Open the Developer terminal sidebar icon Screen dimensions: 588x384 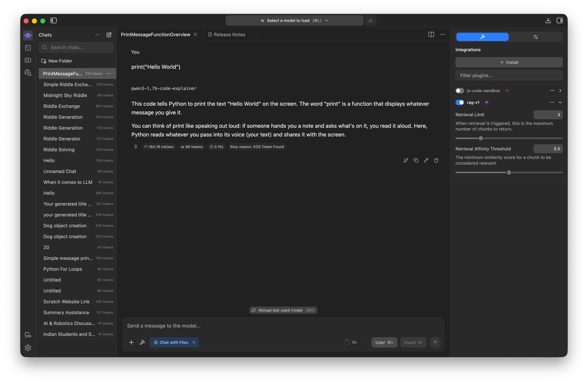tap(28, 48)
